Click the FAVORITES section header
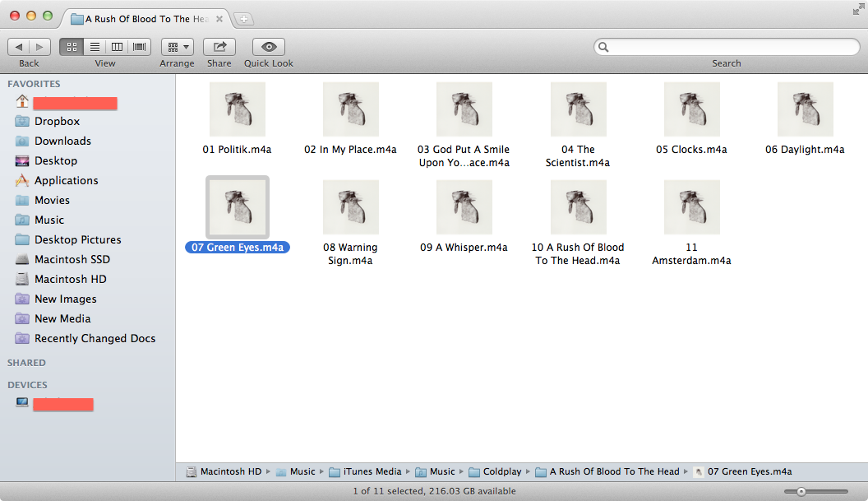The width and height of the screenshot is (868, 501). 34,84
